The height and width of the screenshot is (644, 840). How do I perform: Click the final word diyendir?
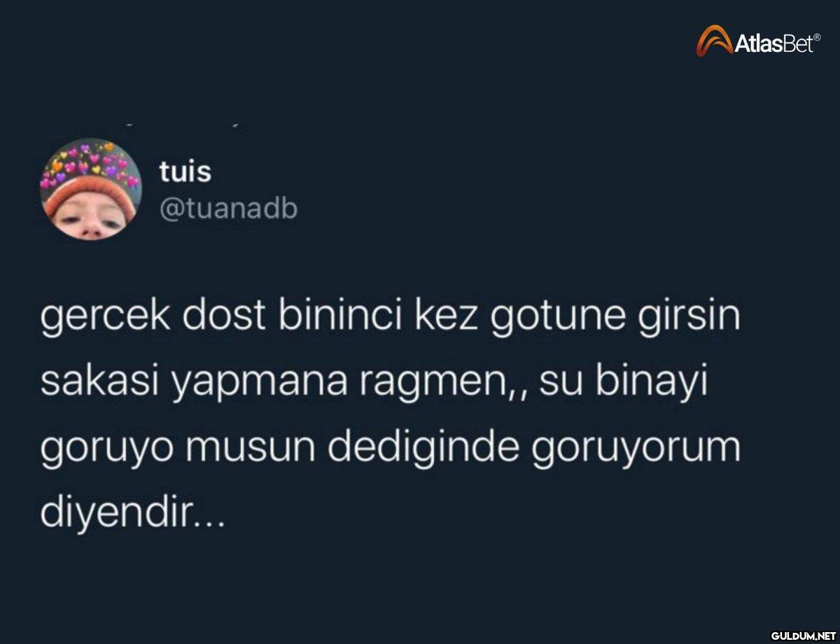[x=113, y=512]
